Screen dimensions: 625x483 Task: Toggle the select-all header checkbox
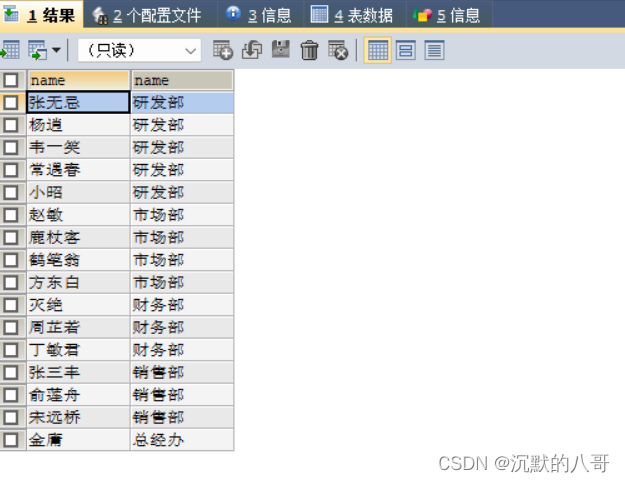(11, 80)
